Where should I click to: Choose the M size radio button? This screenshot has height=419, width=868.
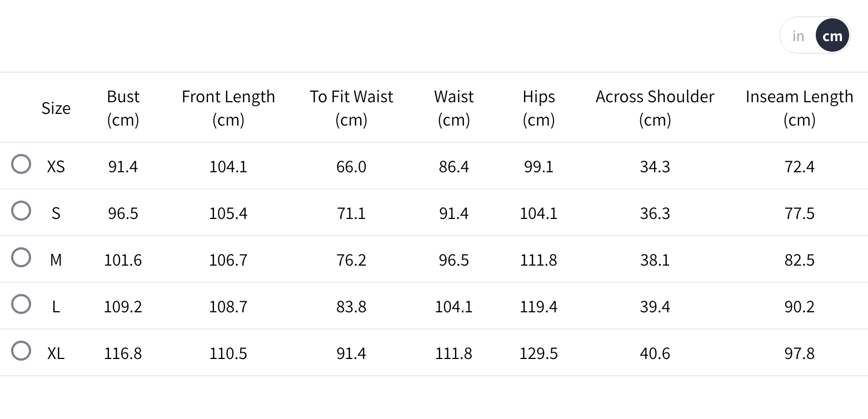click(x=21, y=258)
